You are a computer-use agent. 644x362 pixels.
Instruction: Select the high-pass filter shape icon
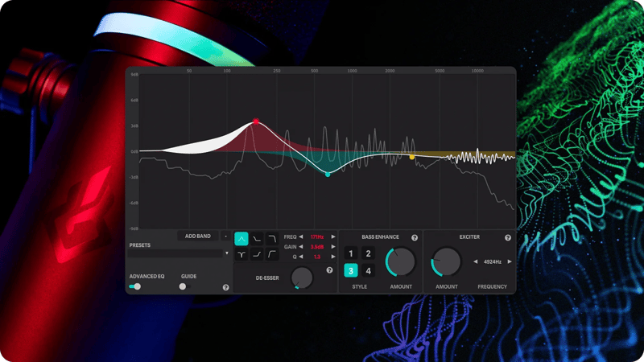tap(273, 254)
